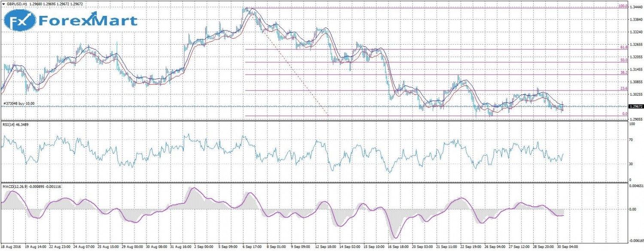Image resolution: width=644 pixels, height=251 pixels.
Task: Open the GBPUSD,H1 chart dropdown arrow
Action: click(x=3, y=4)
